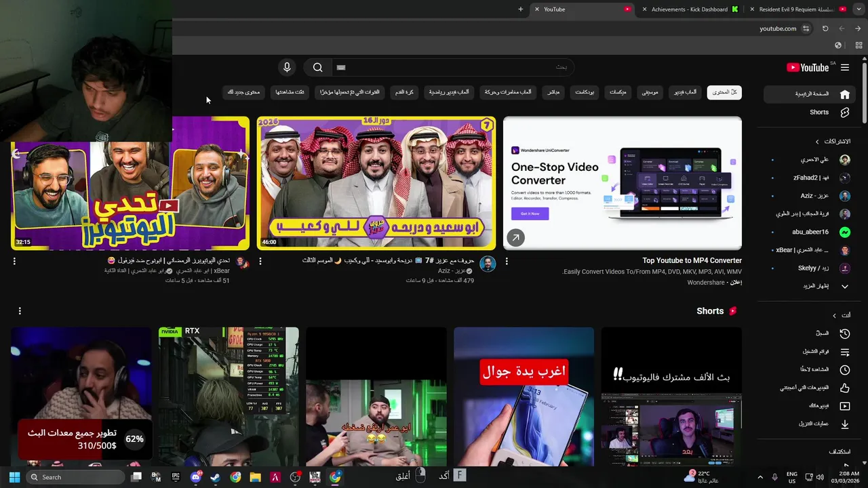
Task: Open Windows Start menu
Action: click(14, 477)
